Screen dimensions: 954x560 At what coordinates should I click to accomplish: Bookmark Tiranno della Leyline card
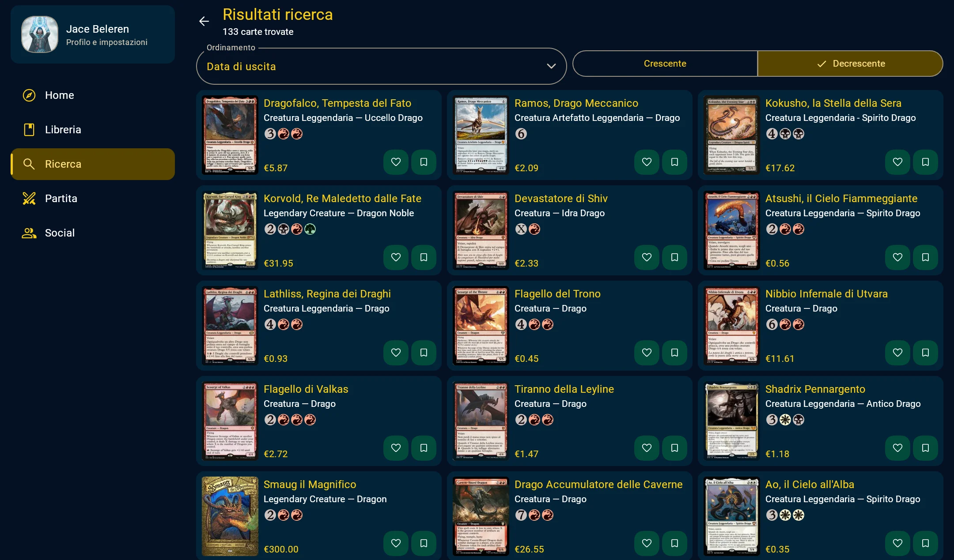674,448
